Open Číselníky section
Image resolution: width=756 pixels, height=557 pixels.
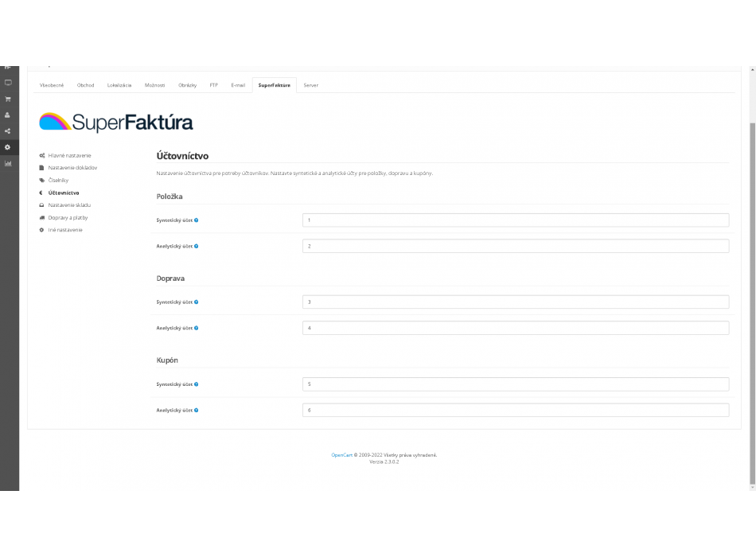pos(58,181)
